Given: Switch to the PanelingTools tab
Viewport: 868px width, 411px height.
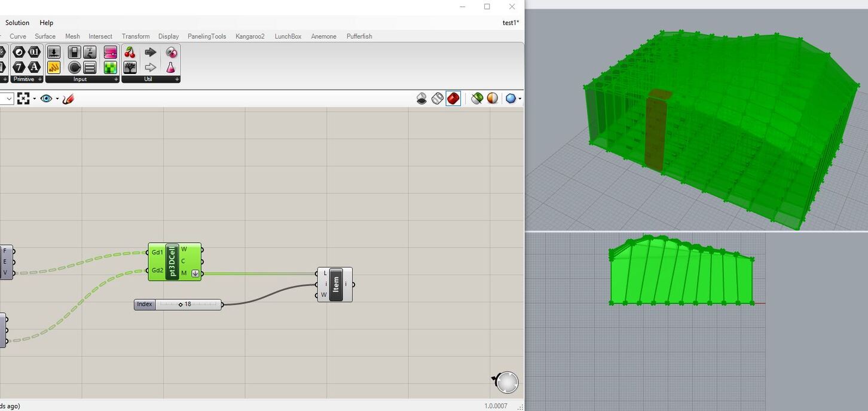Looking at the screenshot, I should (x=206, y=36).
